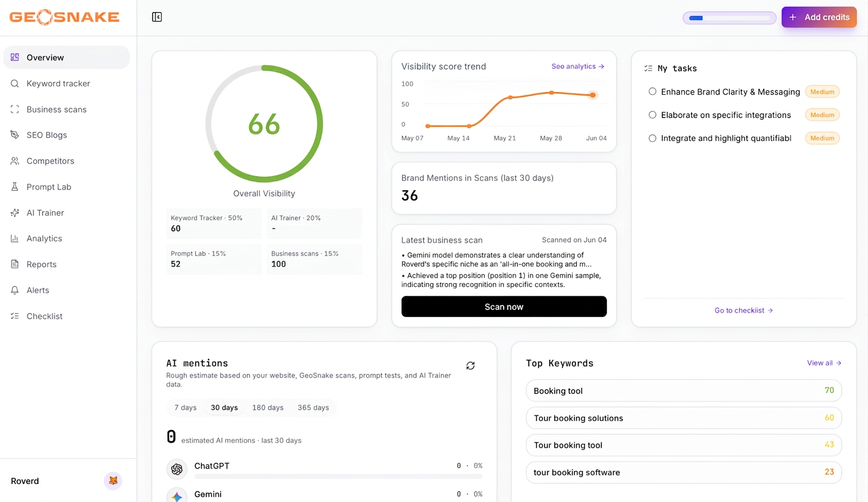Click the Business scans frame icon
Screen dimensions: 868x502
[x=15, y=109]
